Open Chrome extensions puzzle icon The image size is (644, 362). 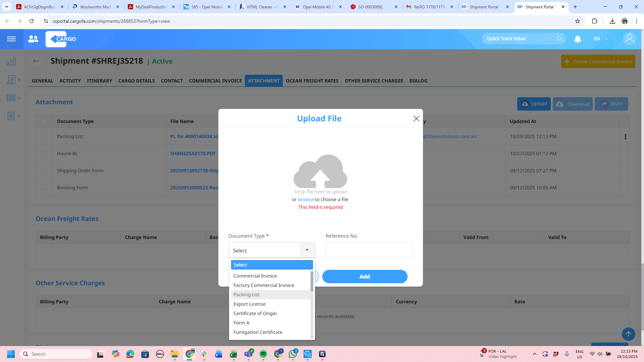pyautogui.click(x=594, y=21)
